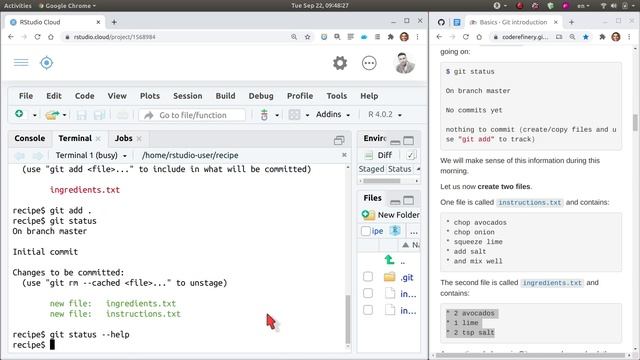Open the R 4.0.2 version dropdown
Screen dimensions: 640x360
pos(384,115)
